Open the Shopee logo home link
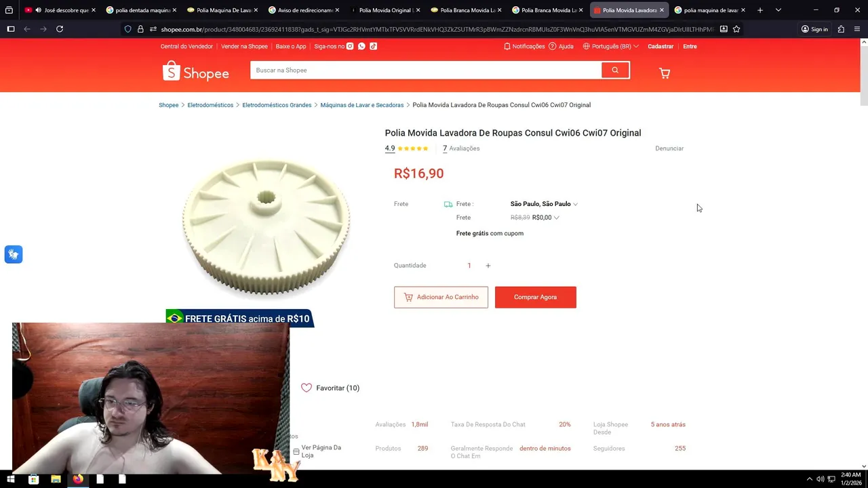 pyautogui.click(x=196, y=71)
